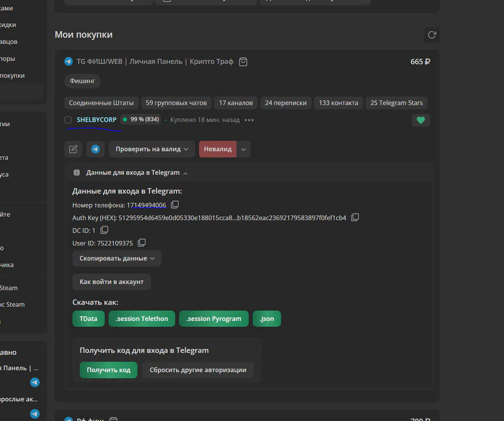The width and height of the screenshot is (504, 421).
Task: Click the red Невалид button
Action: 218,149
